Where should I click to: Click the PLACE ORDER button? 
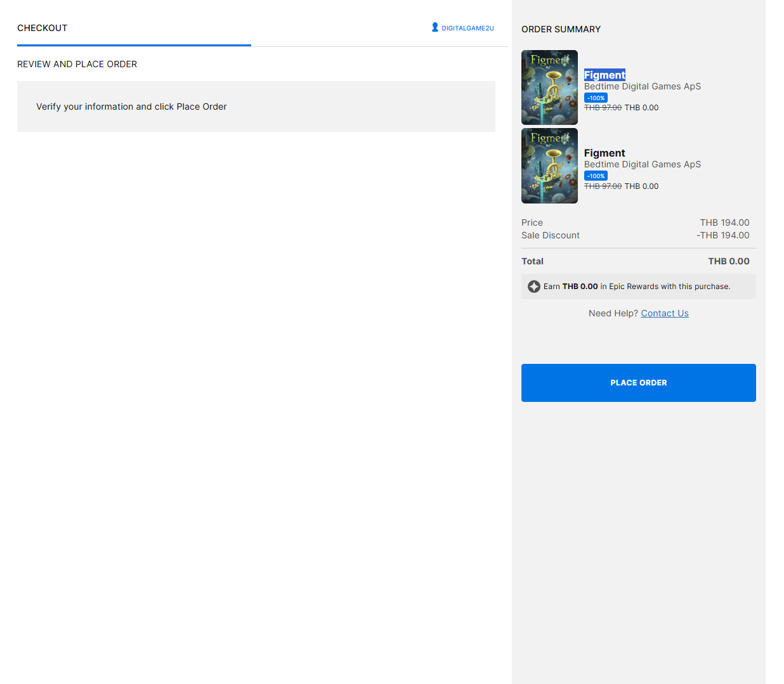click(638, 383)
